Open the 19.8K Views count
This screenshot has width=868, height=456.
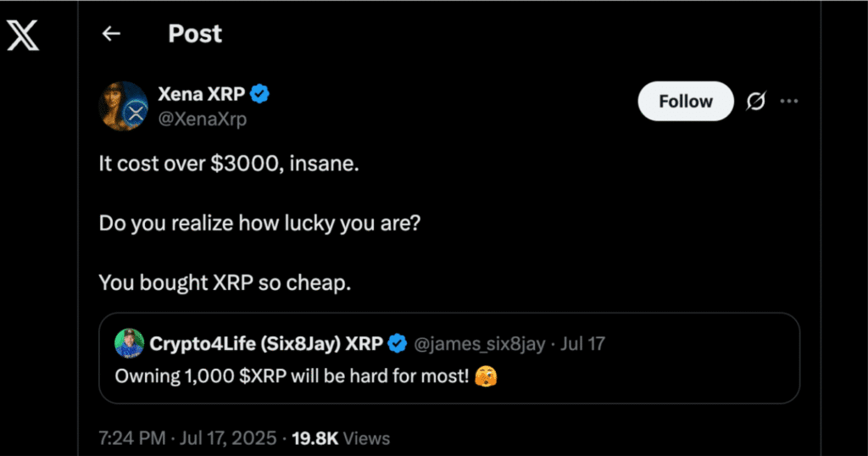[x=339, y=438]
